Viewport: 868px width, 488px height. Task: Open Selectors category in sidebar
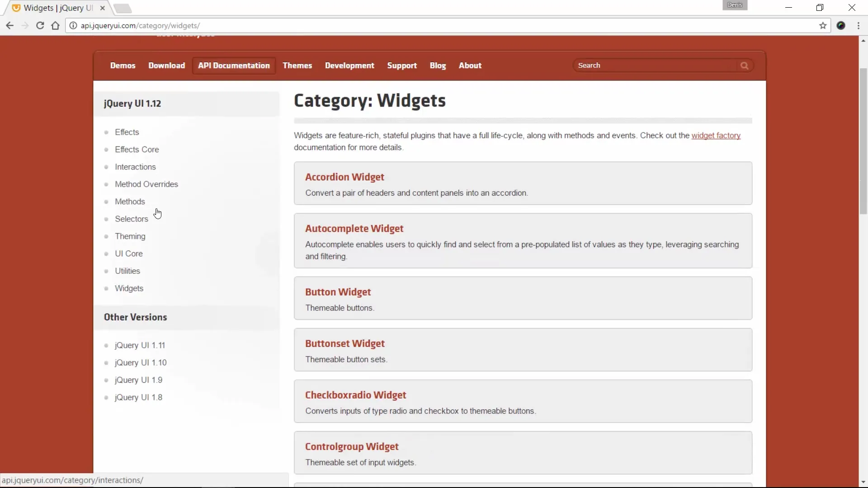(x=131, y=219)
